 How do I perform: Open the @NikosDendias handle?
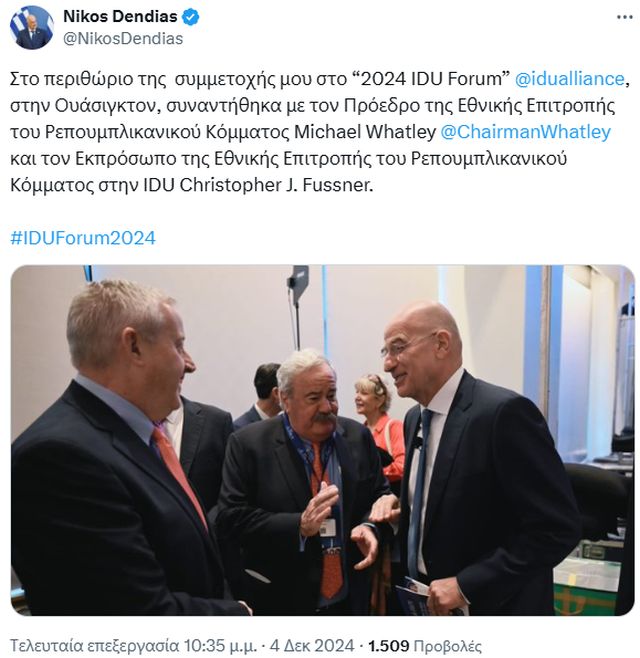tap(123, 39)
